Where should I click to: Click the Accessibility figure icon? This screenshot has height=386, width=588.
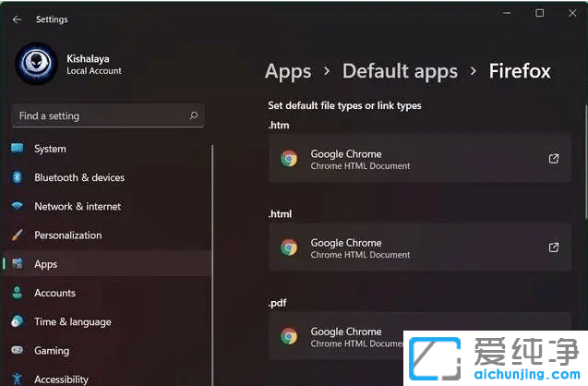pyautogui.click(x=18, y=378)
